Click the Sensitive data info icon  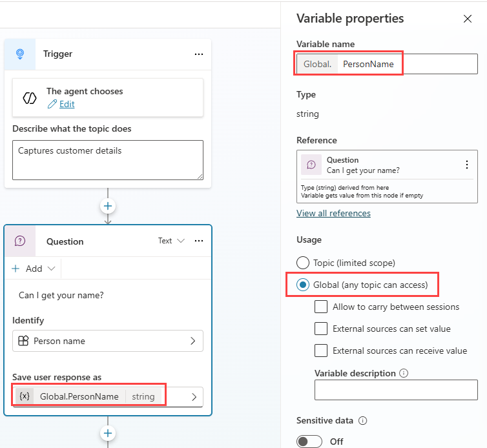363,420
